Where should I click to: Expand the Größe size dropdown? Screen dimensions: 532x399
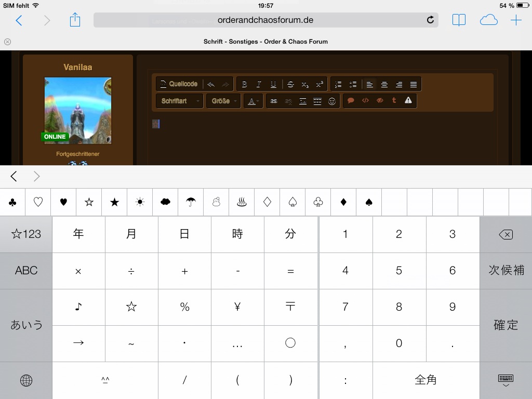coord(223,101)
